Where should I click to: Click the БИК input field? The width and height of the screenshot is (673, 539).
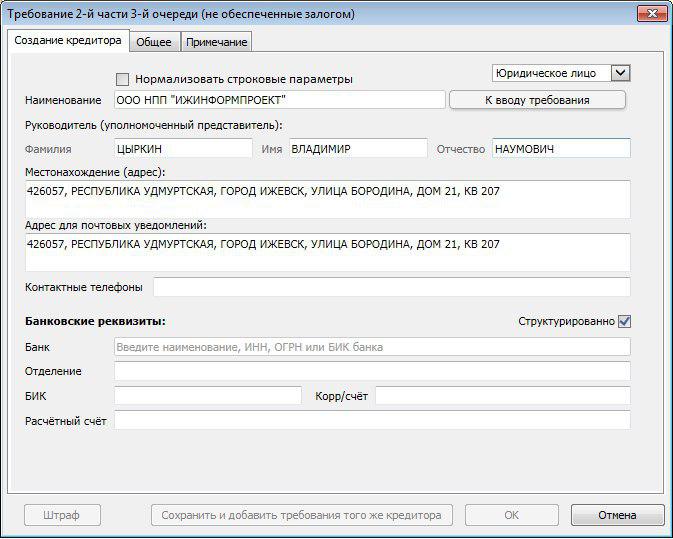207,396
